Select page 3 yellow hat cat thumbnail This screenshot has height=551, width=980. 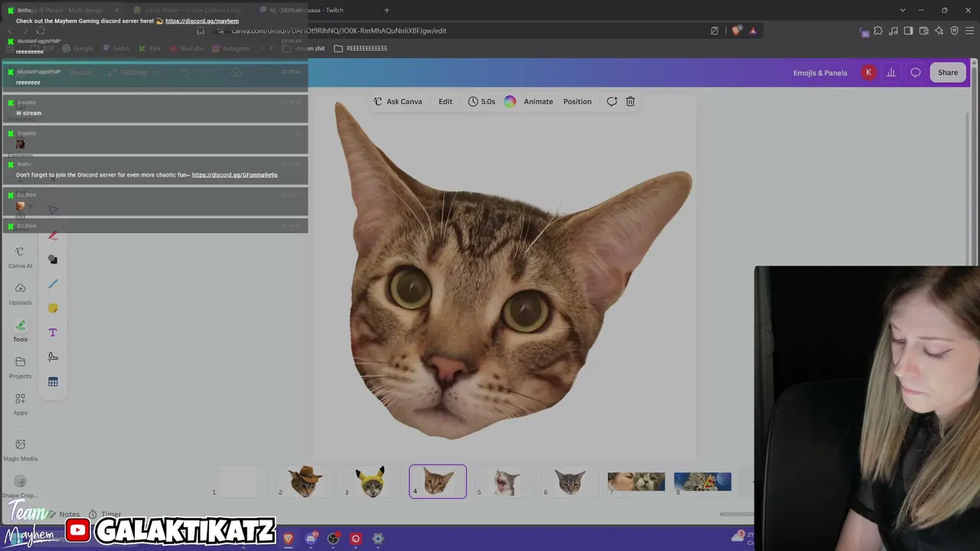tap(371, 481)
